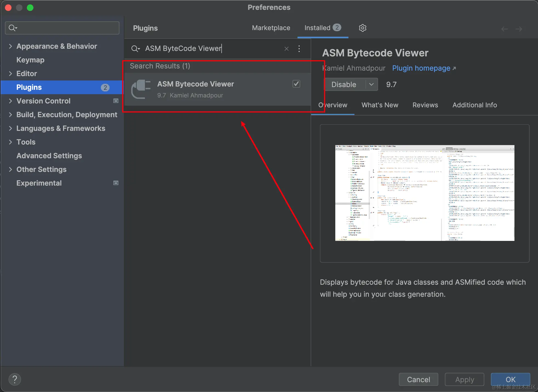Image resolution: width=538 pixels, height=392 pixels.
Task: Switch to the Marketplace tab
Action: point(271,28)
